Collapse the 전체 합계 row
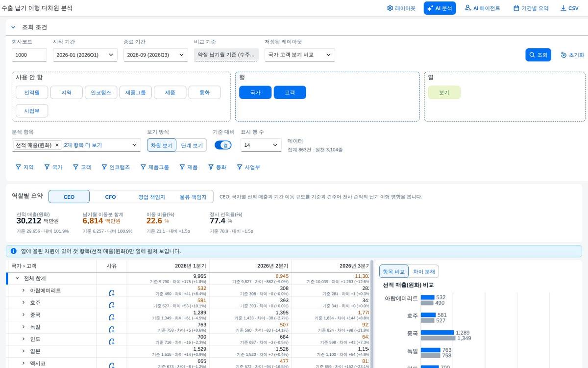588x368 pixels. [18, 278]
